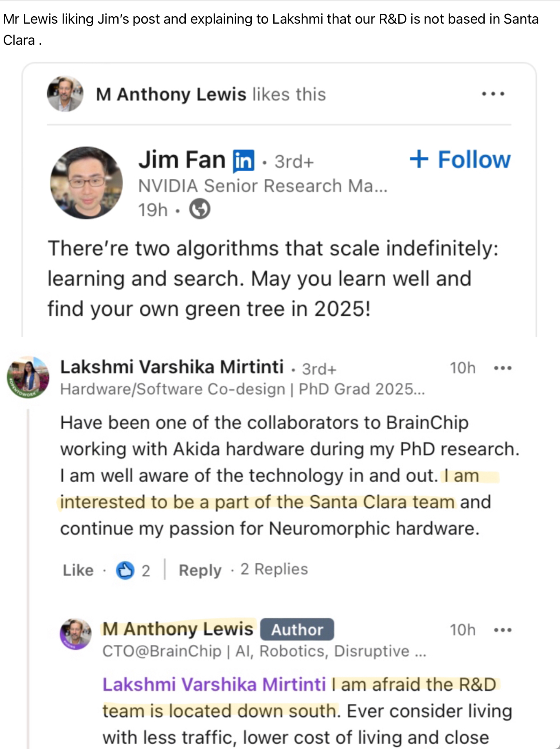Open Lakshmi Varshika Mirtinti's name link on her comment

(172, 367)
